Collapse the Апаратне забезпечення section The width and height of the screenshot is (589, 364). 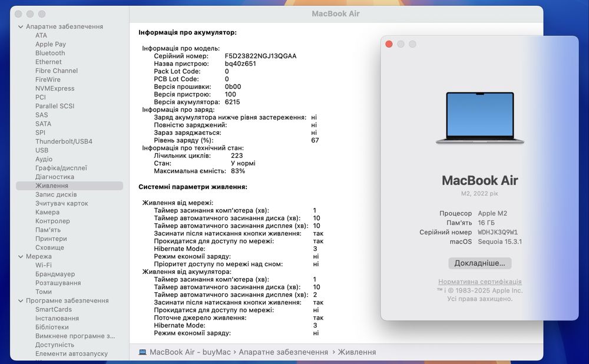point(21,27)
